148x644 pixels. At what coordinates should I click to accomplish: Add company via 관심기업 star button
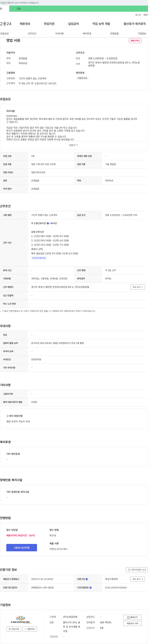coord(14,629)
